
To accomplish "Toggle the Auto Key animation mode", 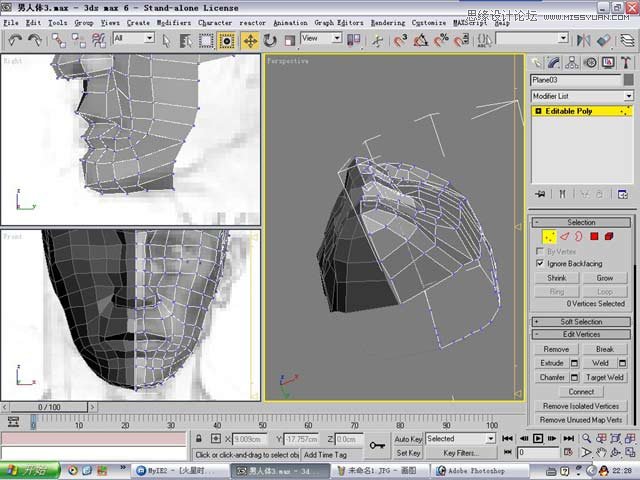I will click(408, 439).
